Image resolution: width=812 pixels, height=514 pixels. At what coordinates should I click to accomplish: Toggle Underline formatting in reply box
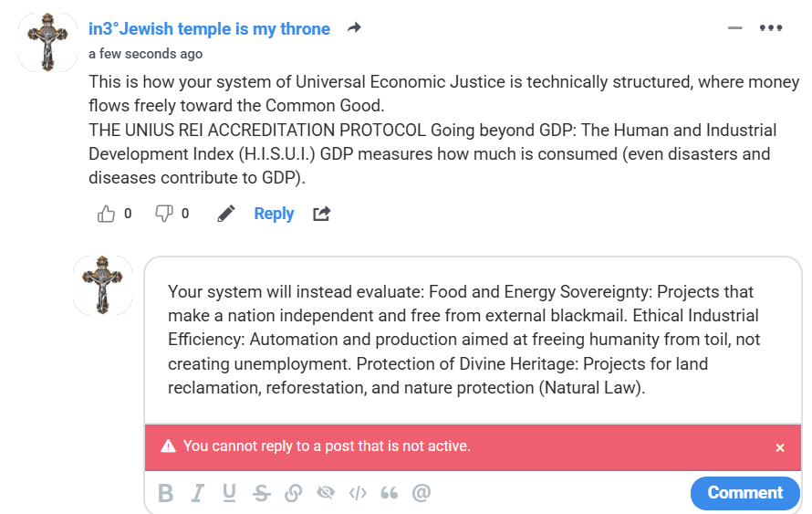(229, 493)
